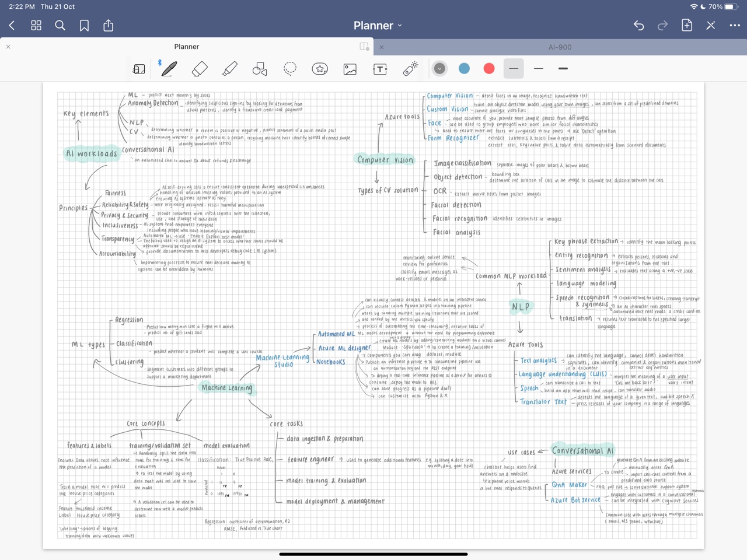Tap the 'Form Recognizer' text
This screenshot has width=747, height=560.
pyautogui.click(x=453, y=138)
